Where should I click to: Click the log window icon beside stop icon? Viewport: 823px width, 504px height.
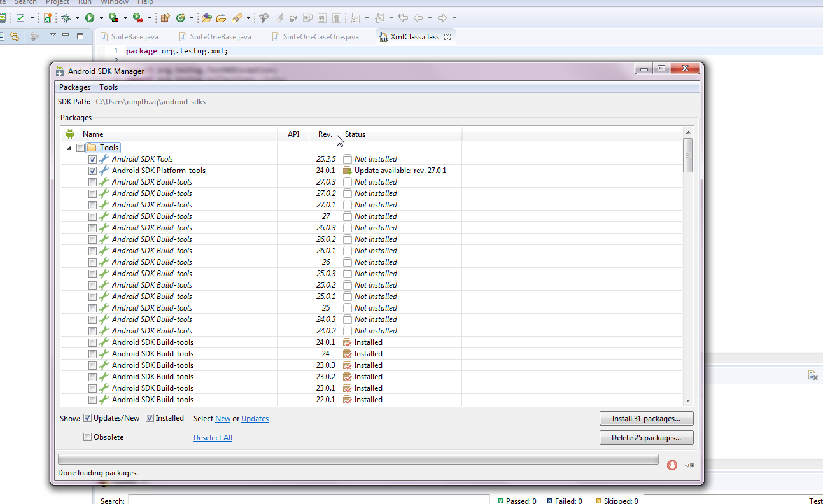point(689,465)
